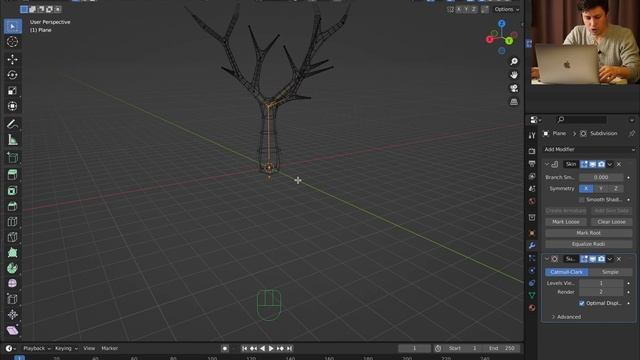Select the 3D Cursor tool
Image resolution: width=640 pixels, height=360 pixels.
(x=13, y=42)
